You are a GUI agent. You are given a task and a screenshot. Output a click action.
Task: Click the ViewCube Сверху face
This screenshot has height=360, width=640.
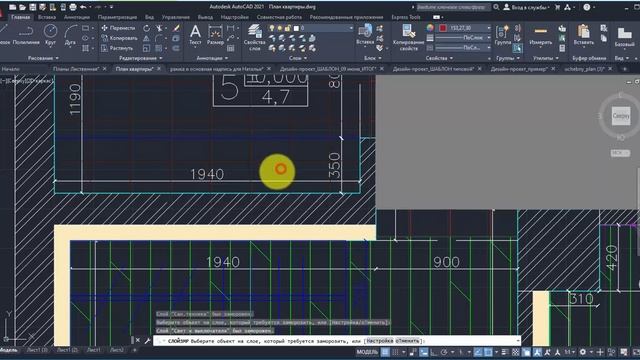pyautogui.click(x=621, y=116)
